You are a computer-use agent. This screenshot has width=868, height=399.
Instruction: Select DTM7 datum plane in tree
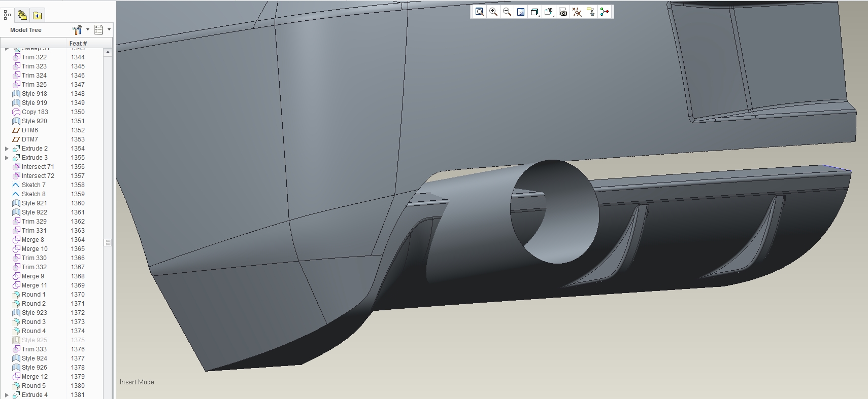30,139
